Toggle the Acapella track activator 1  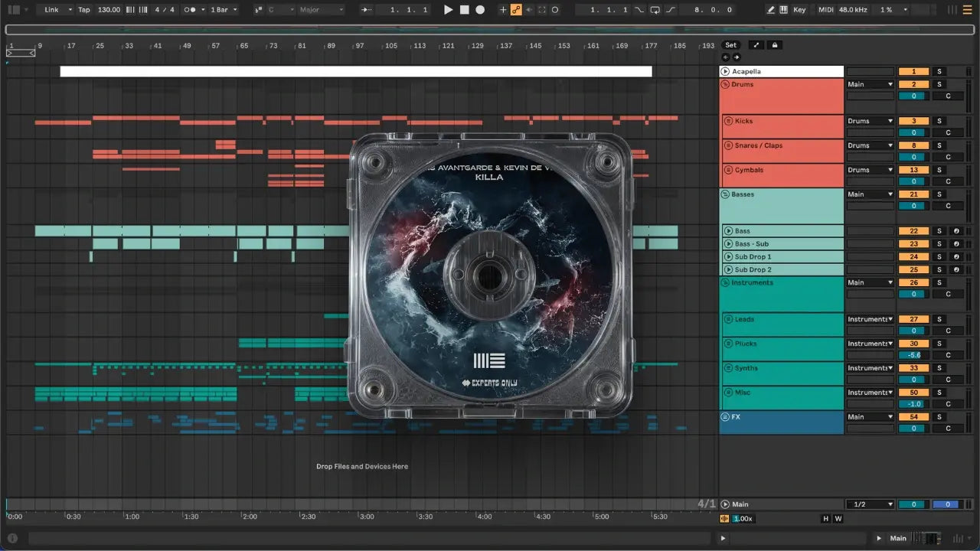point(913,71)
